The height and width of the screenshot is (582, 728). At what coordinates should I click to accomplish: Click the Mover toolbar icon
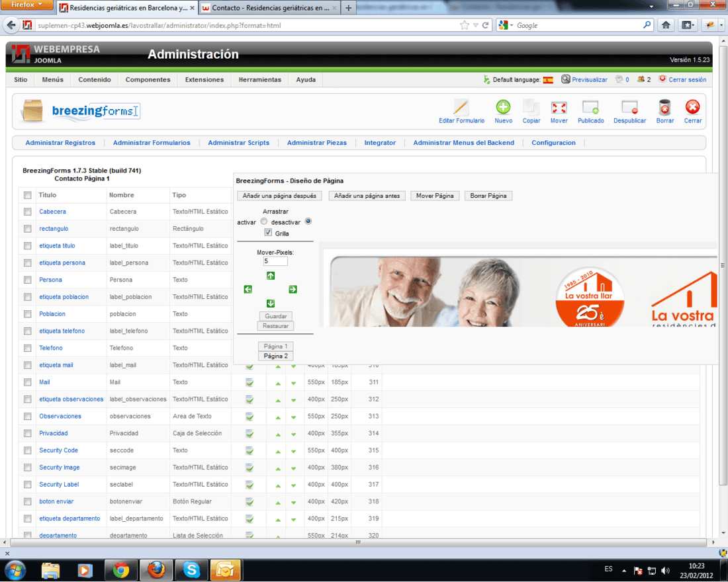559,108
